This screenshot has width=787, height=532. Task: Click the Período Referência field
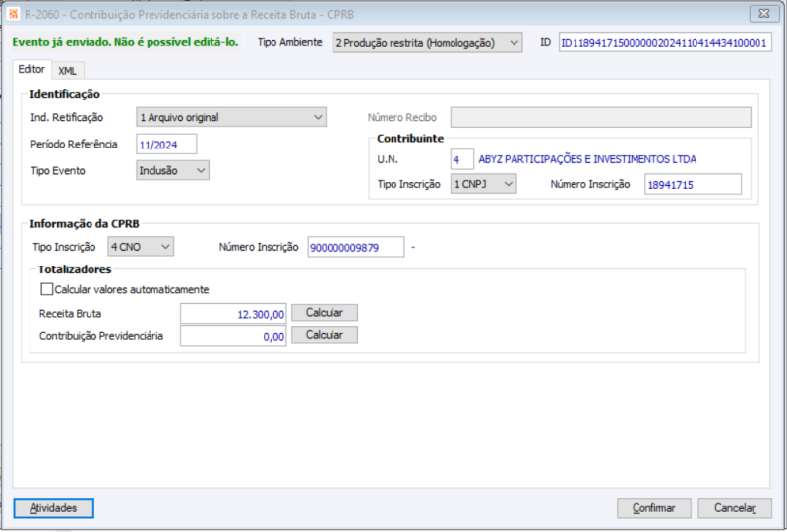[166, 145]
